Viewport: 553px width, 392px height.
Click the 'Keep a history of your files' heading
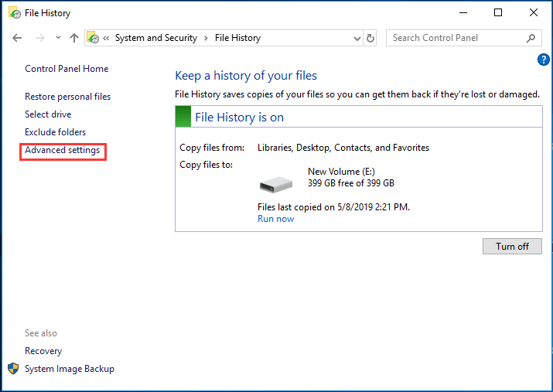pos(246,76)
